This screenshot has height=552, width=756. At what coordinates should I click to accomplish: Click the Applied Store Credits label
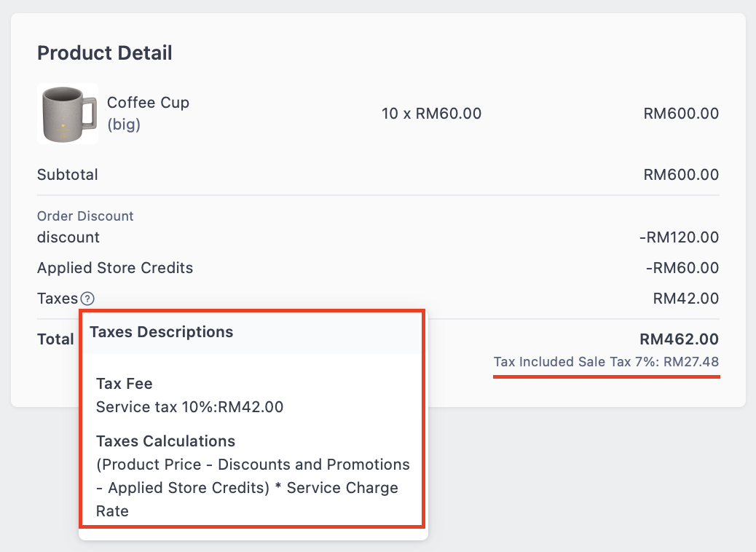pos(115,268)
